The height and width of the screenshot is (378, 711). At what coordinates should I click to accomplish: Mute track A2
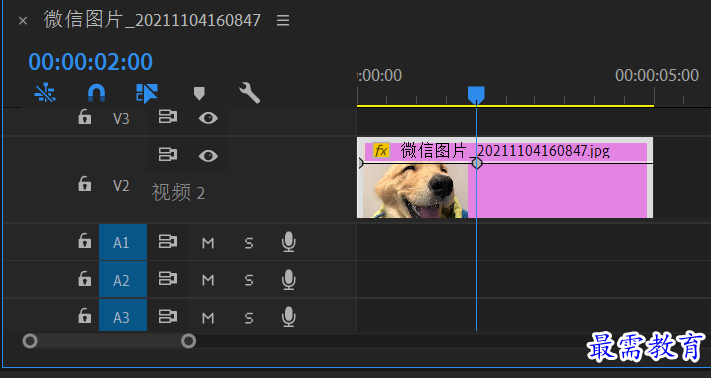[x=208, y=281]
